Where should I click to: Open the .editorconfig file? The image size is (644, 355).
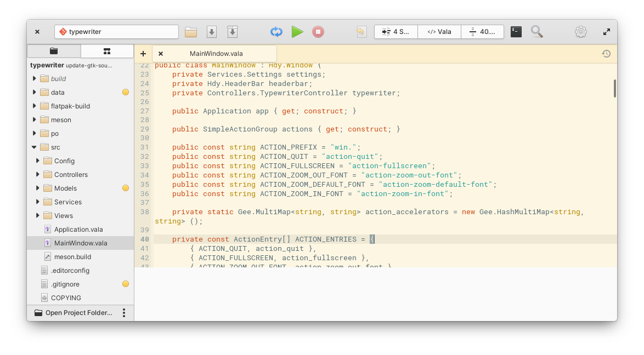click(81, 271)
